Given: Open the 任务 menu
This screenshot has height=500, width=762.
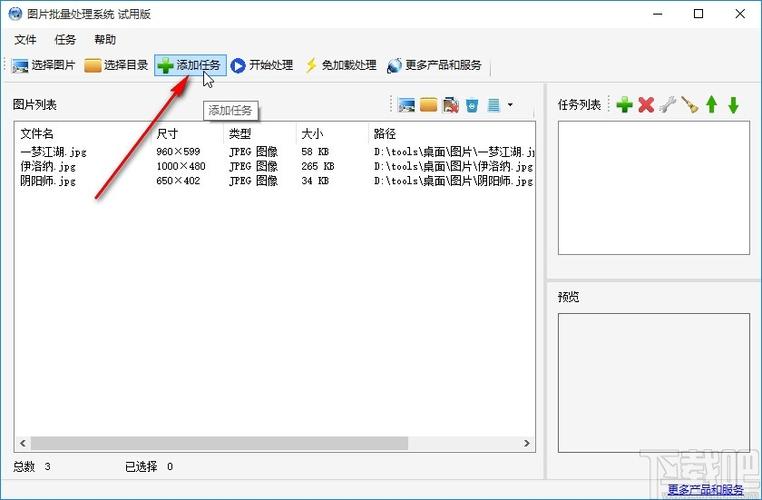Looking at the screenshot, I should tap(65, 40).
